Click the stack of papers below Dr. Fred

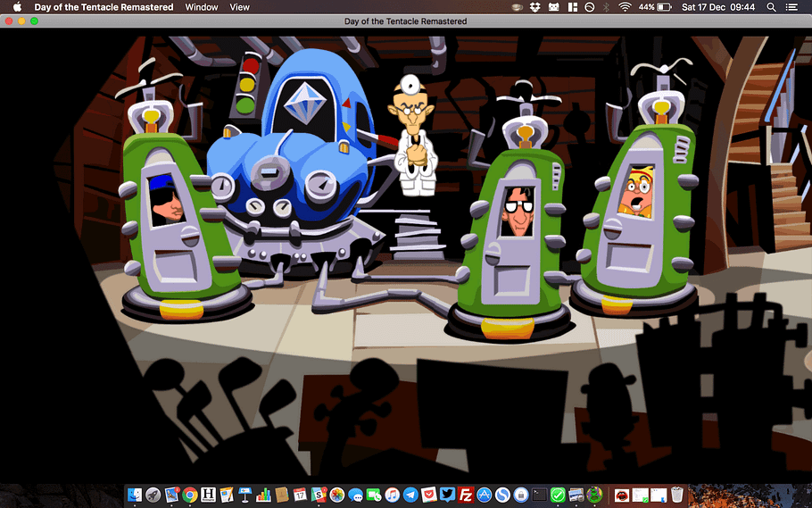(418, 234)
